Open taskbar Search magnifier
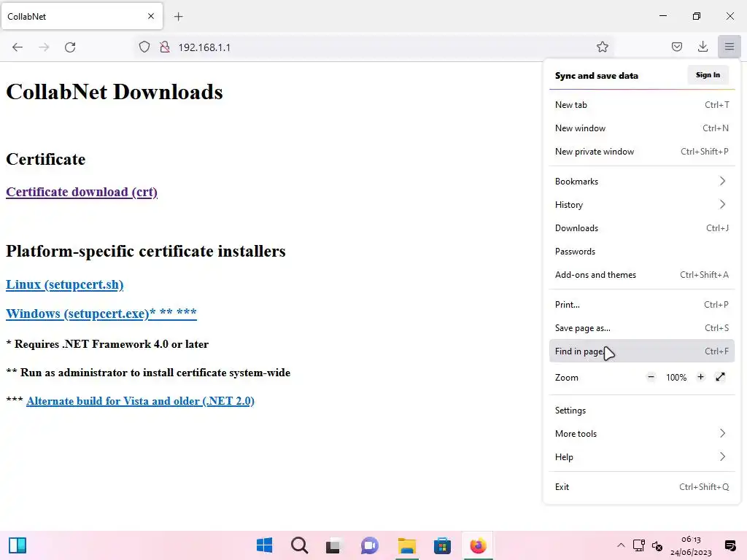The height and width of the screenshot is (560, 747). (300, 545)
